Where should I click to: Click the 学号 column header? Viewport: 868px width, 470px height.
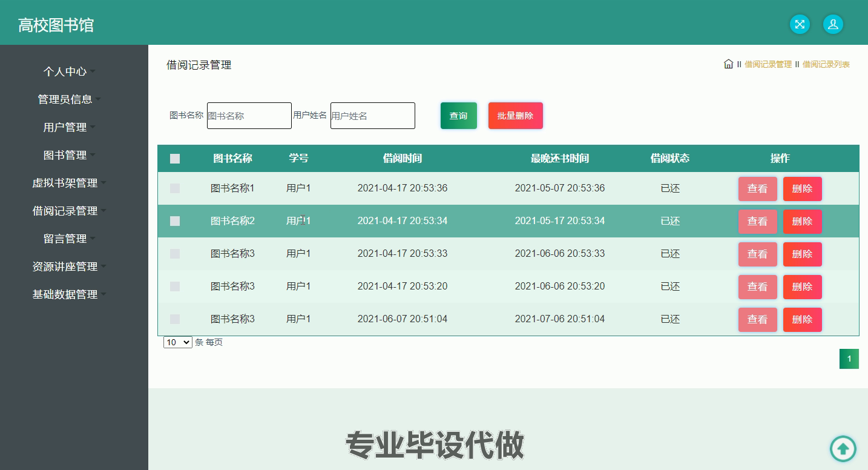point(298,159)
